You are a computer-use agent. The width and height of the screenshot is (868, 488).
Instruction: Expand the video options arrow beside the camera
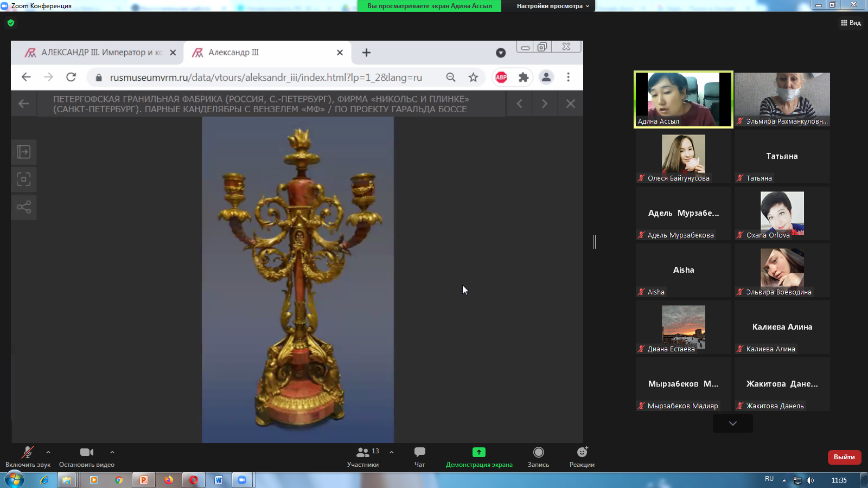pyautogui.click(x=112, y=452)
